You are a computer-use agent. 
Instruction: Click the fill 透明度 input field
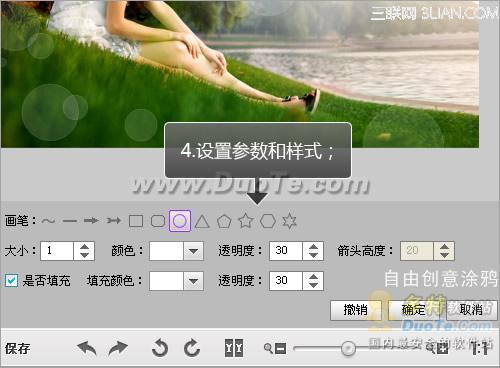[286, 281]
